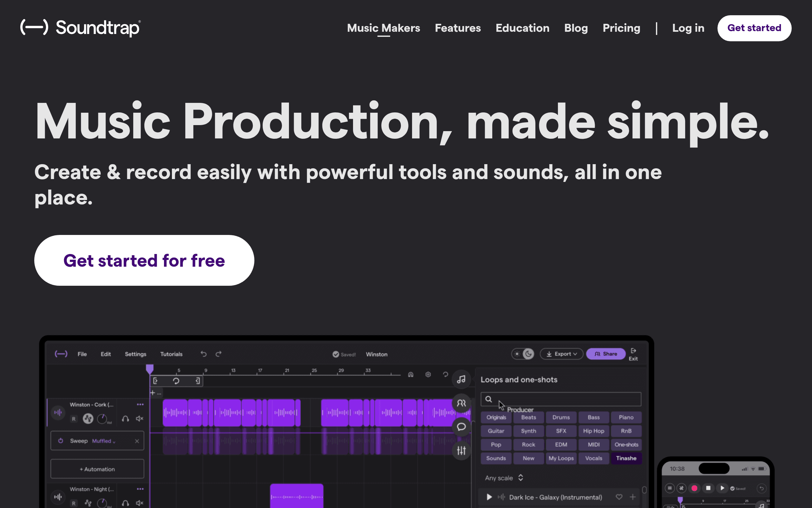This screenshot has width=812, height=508.
Task: Expand the Muffled automation dropdown
Action: coord(104,441)
